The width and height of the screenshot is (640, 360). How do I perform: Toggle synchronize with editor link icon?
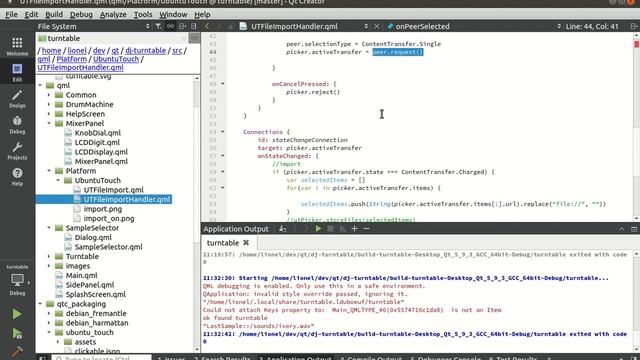pyautogui.click(x=170, y=26)
